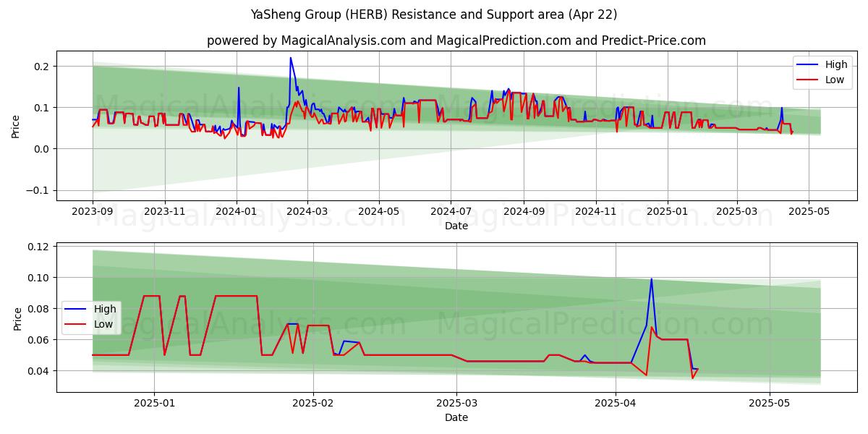Click the '0.06' y-axis tick of bottom chart
This screenshot has height=434, width=868.
40,340
